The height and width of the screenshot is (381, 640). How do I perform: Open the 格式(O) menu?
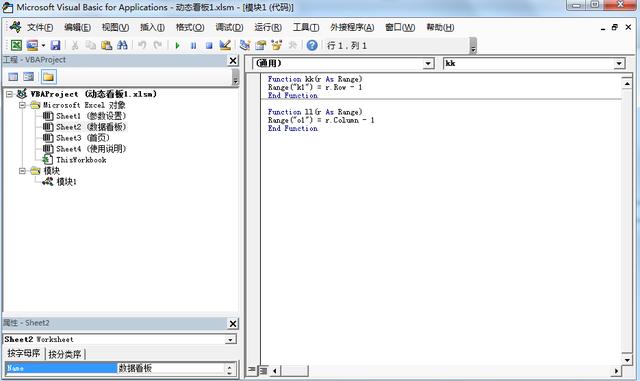point(190,27)
